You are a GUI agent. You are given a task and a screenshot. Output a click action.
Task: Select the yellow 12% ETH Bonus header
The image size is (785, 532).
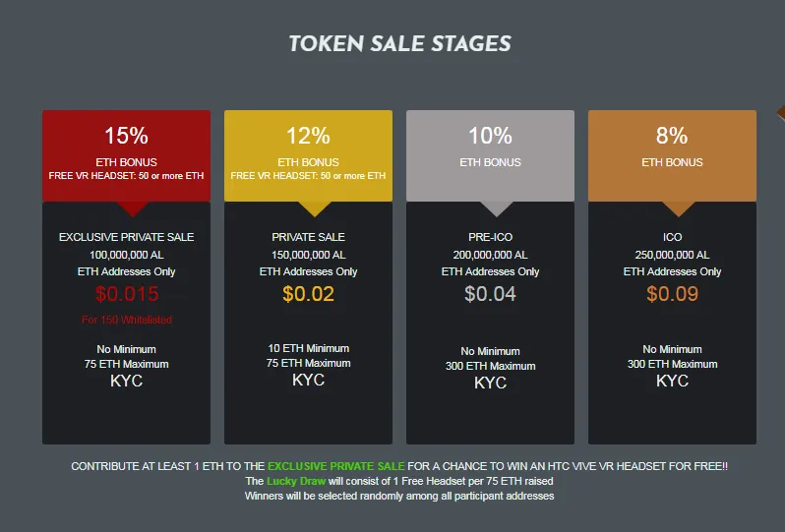point(309,155)
